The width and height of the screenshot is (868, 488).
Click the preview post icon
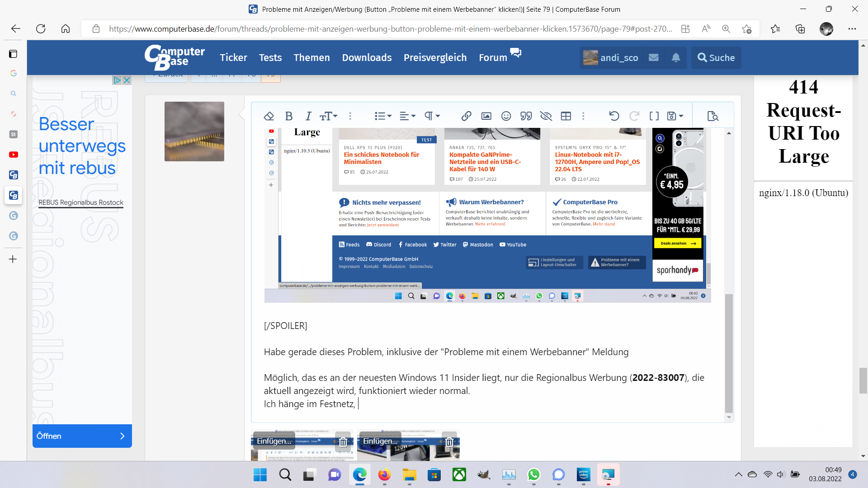[713, 116]
